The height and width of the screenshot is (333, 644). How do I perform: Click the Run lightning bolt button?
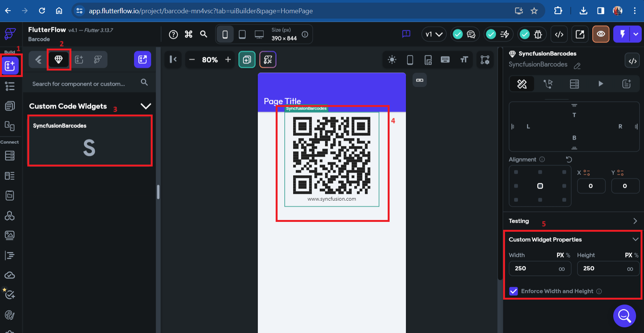tap(622, 35)
